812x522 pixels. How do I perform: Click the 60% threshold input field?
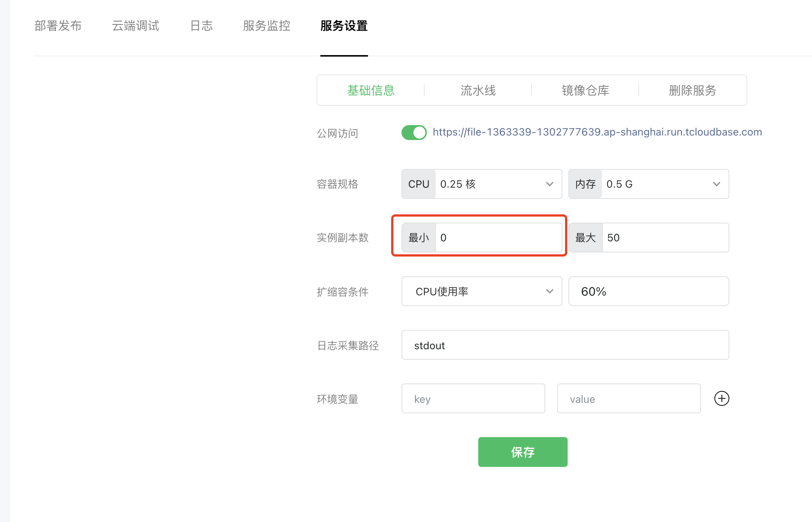648,291
